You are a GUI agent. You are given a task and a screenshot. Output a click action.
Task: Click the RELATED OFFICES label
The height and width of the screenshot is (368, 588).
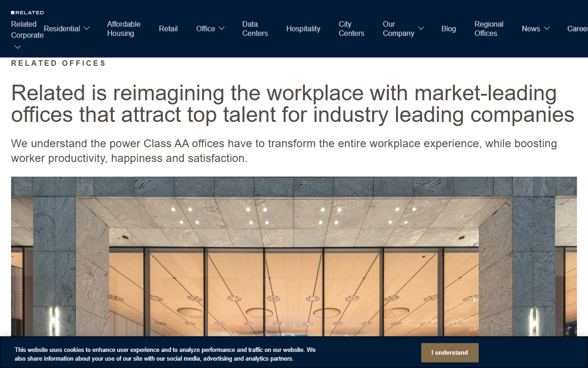58,63
